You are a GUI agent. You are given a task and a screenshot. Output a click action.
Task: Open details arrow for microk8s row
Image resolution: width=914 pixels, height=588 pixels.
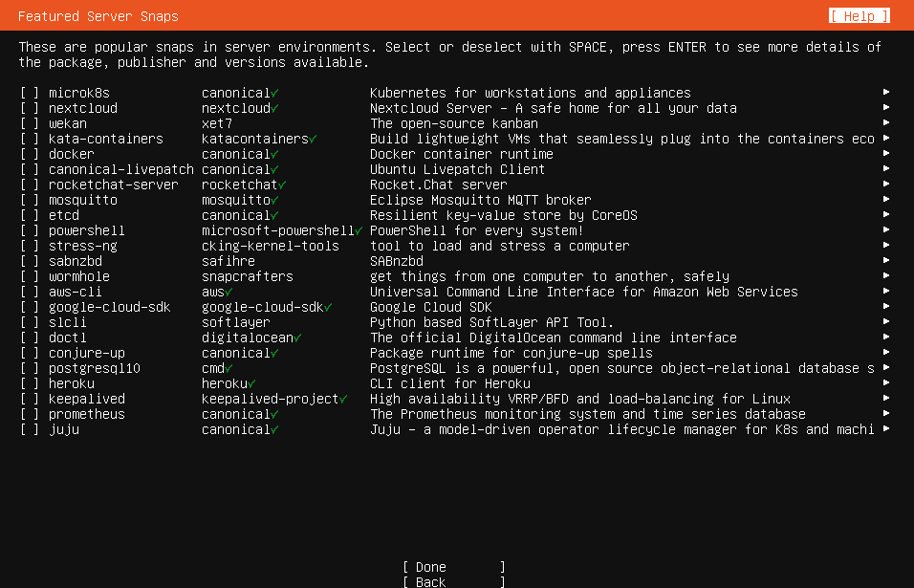886,92
